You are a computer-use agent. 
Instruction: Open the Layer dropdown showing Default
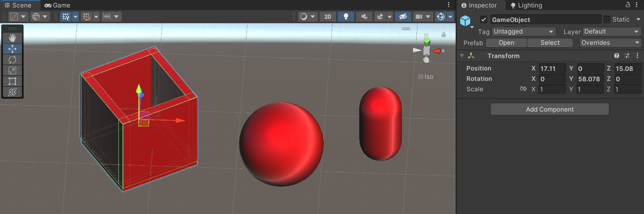tap(612, 32)
